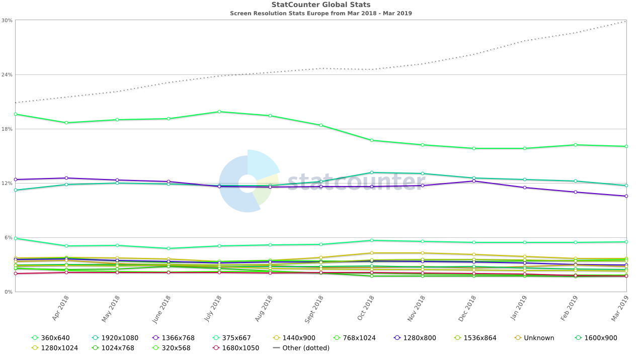
Task: Click the 1366x768 legend marker circle
Action: point(155,338)
